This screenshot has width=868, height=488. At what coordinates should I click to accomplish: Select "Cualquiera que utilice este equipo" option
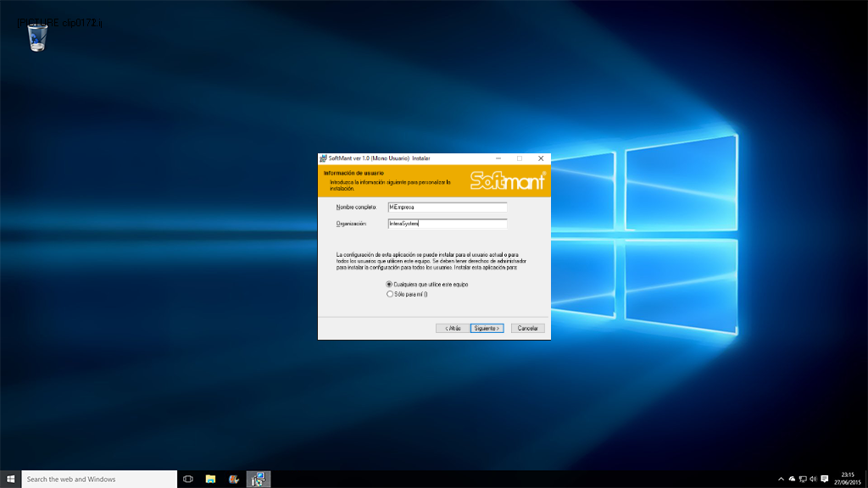(x=390, y=285)
